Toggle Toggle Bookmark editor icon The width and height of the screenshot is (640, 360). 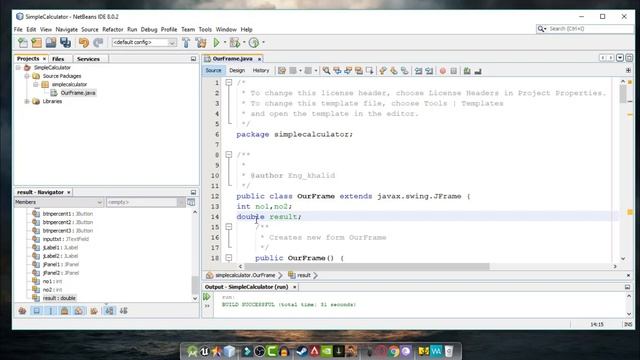pos(404,71)
